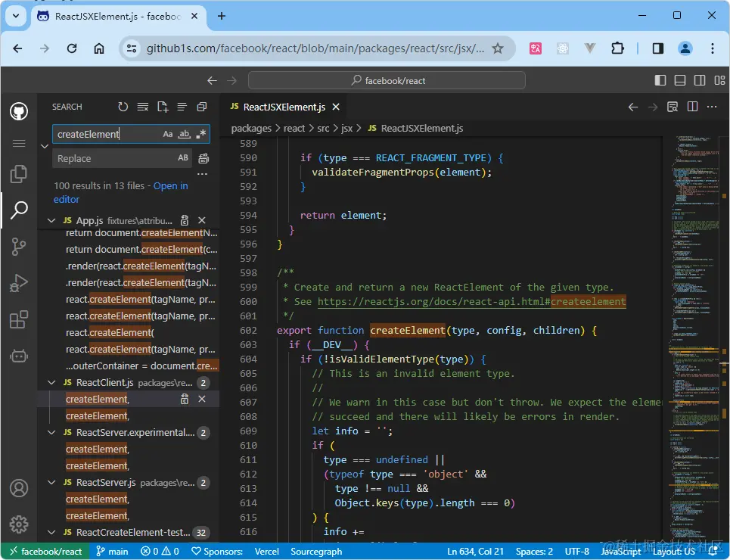The height and width of the screenshot is (560, 730).
Task: Collapse the App.js results group
Action: click(x=51, y=220)
